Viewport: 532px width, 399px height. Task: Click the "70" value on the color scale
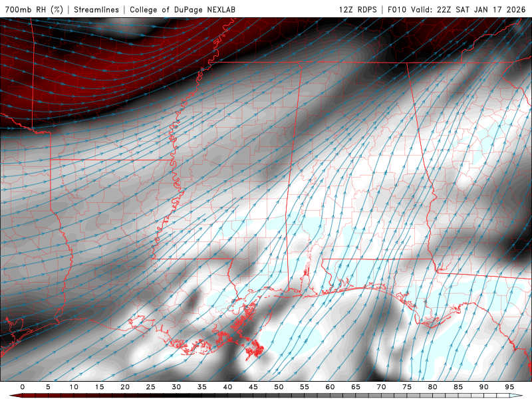381,387
